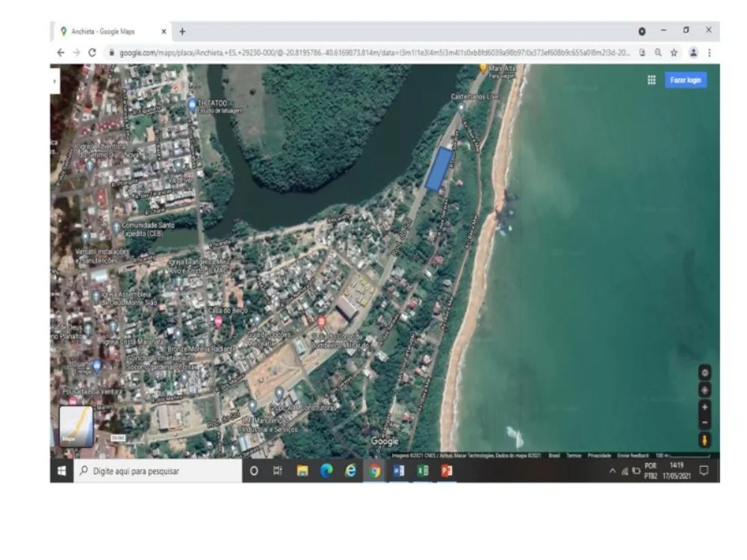The width and height of the screenshot is (747, 560).
Task: Show your location on the map
Action: point(704,390)
